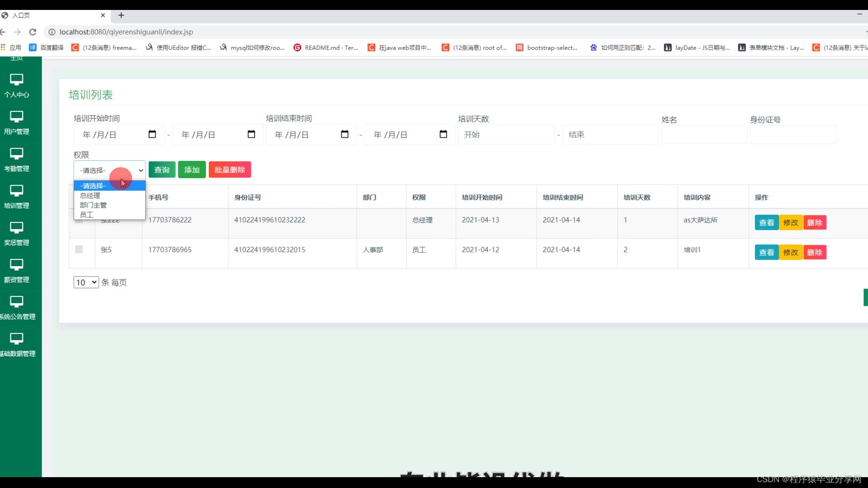Open 系统公告管理 sidebar icon

coord(17,302)
